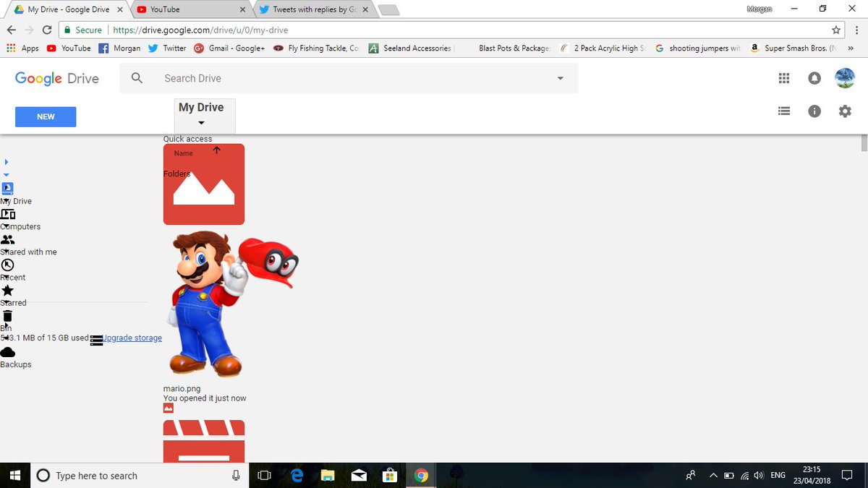Open the Mario image thumbnail
Viewport: 868px width, 488px height.
pyautogui.click(x=231, y=304)
